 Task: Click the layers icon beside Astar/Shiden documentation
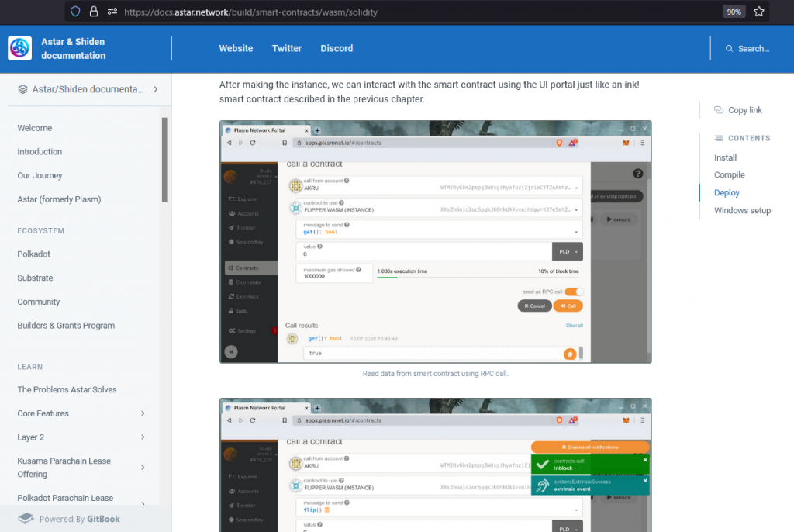click(23, 89)
